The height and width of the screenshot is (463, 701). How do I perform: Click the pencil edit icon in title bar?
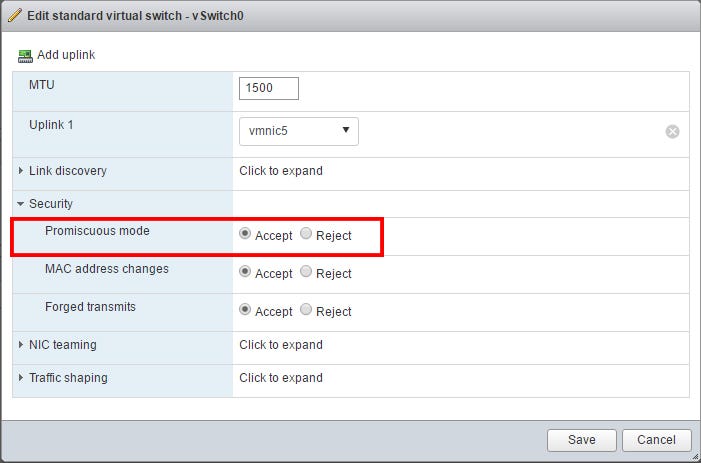click(x=15, y=17)
